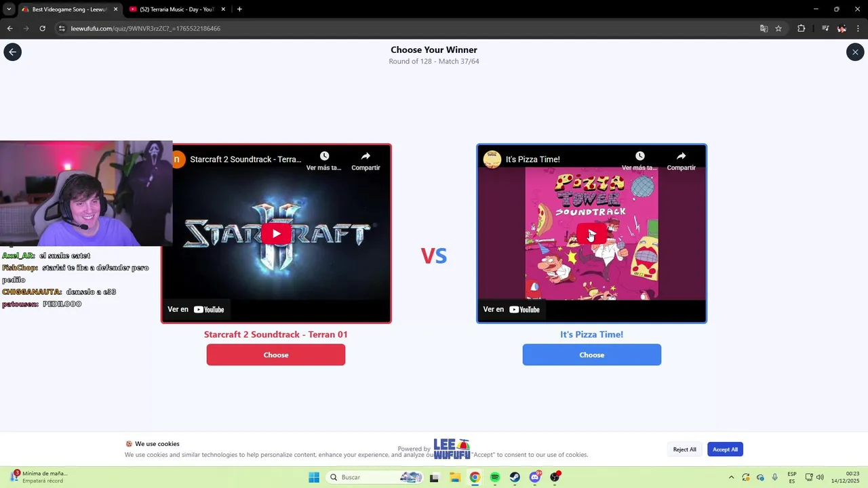Open clock and date 00:23
The height and width of the screenshot is (488, 868).
[846, 477]
